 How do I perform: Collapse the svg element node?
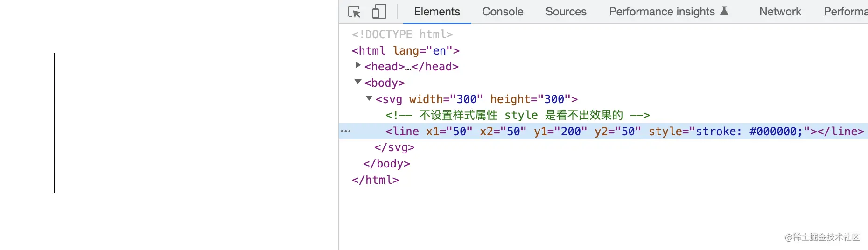(x=369, y=98)
